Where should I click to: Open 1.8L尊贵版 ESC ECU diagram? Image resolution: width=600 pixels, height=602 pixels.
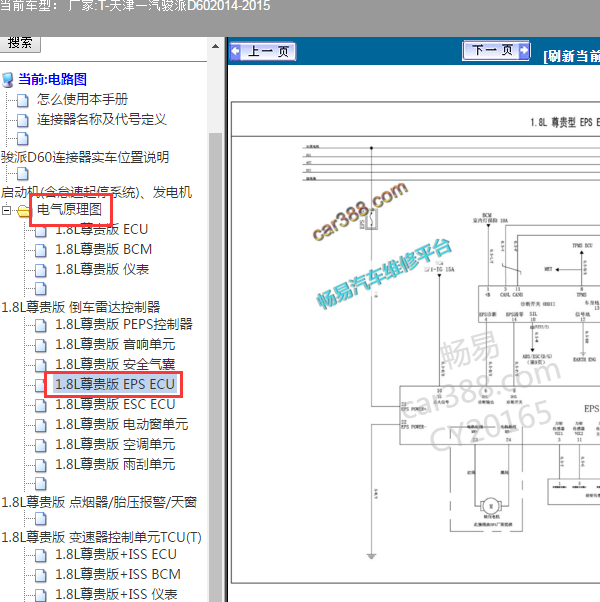point(115,404)
